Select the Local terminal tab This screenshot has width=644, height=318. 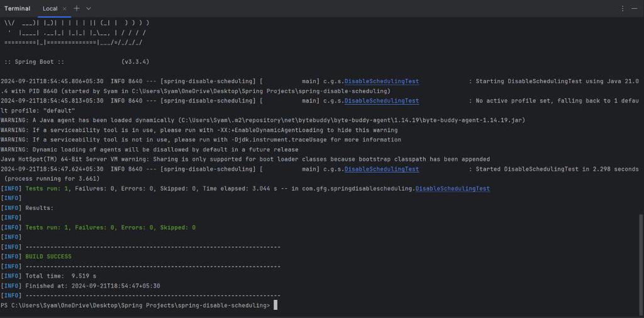click(50, 9)
